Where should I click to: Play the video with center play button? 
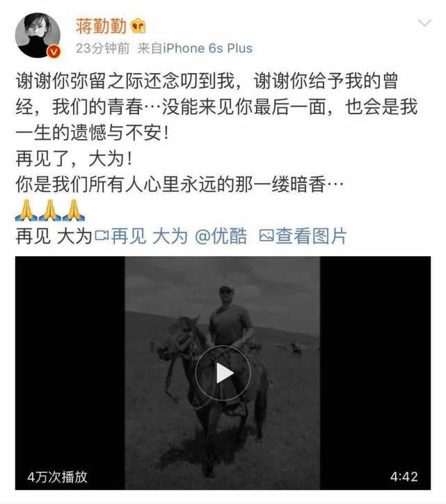tap(223, 373)
